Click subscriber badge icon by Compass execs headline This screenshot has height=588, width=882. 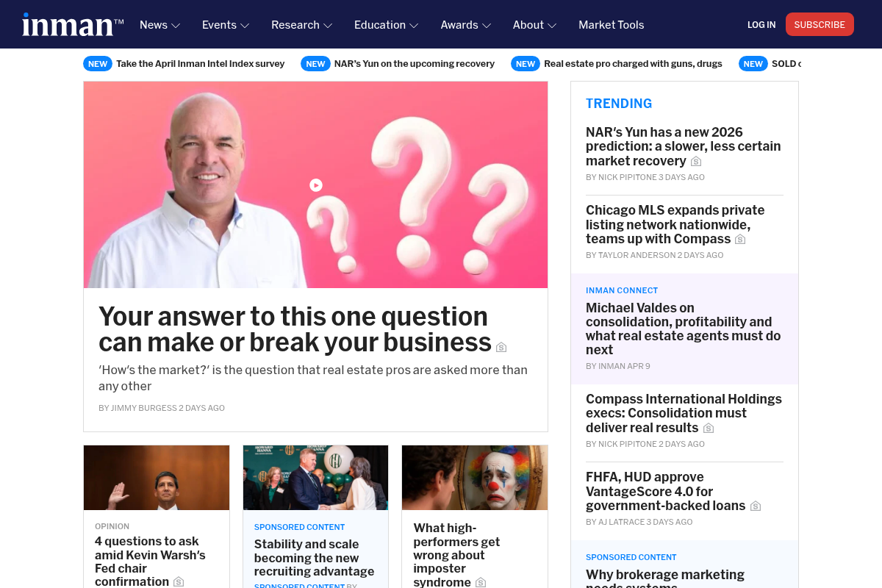708,429
